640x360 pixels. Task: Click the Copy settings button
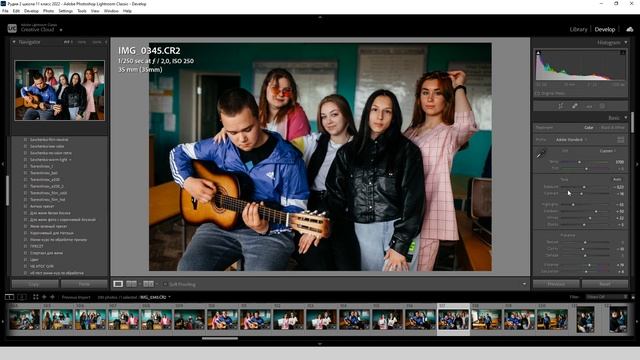coord(35,284)
